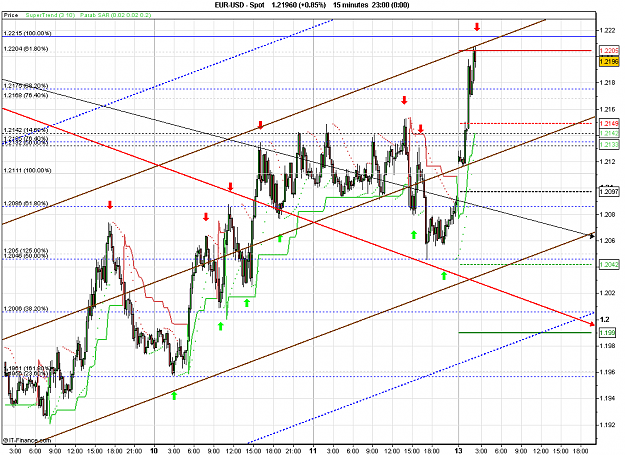Click the 1.194 price axis tick
Viewport: 625px width, 455px height.
(x=607, y=398)
